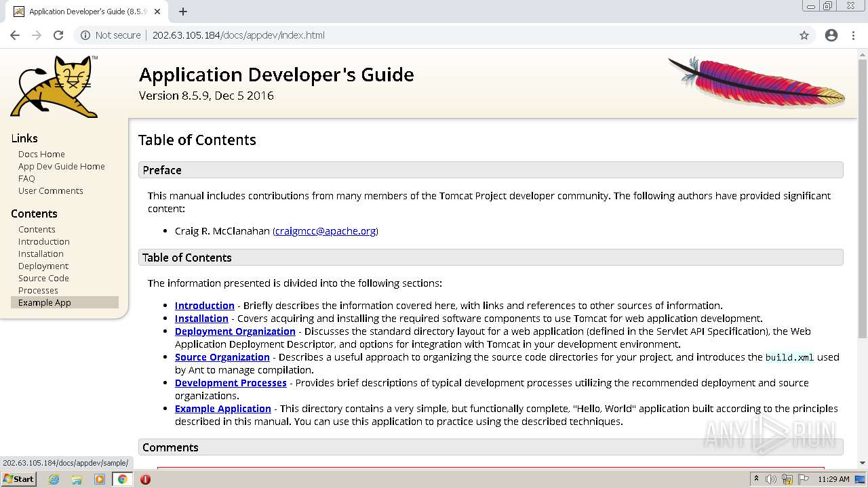Reload the page with the refresh icon
This screenshot has height=488, width=868.
(x=58, y=35)
